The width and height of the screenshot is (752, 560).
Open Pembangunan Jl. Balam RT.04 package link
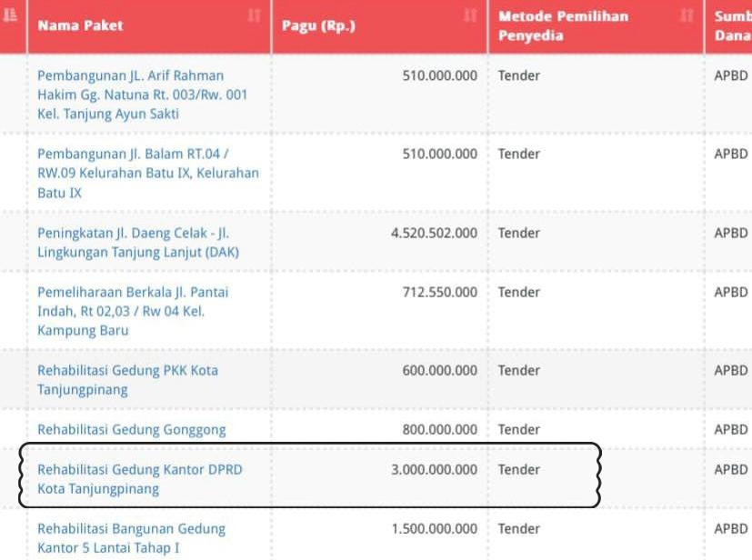[x=147, y=173]
